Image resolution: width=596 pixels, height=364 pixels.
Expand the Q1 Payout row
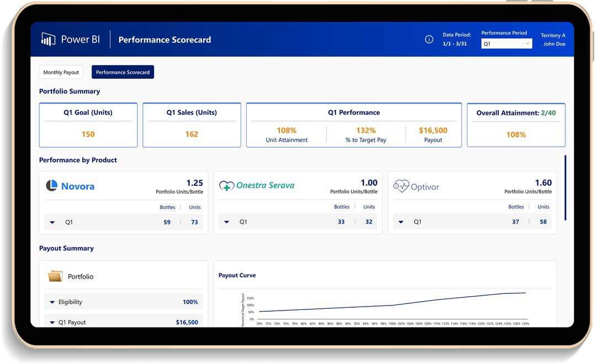tap(52, 322)
